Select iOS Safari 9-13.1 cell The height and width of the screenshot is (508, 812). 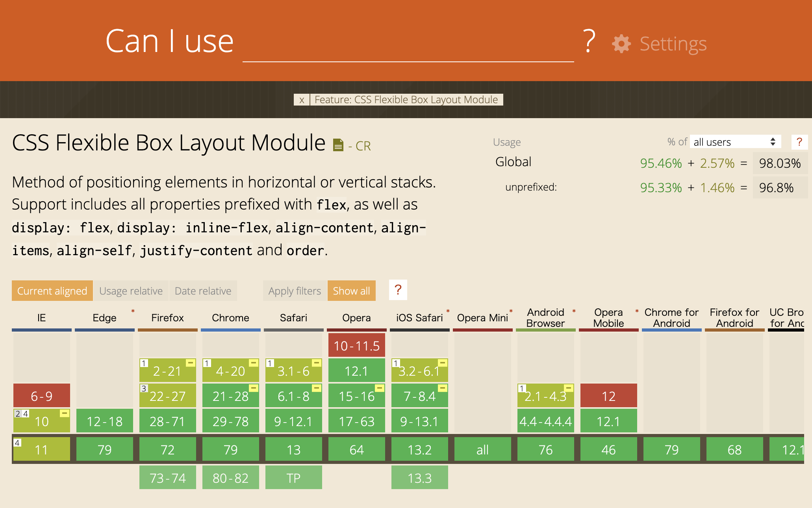[420, 421]
